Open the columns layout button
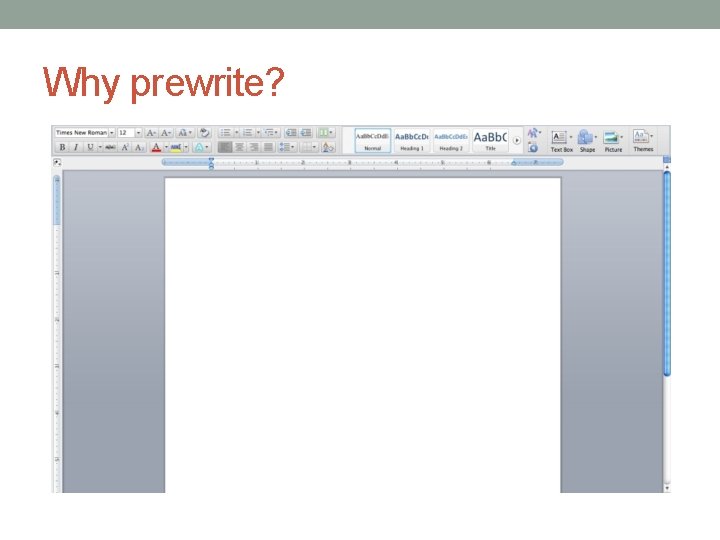The image size is (720, 540). point(326,133)
